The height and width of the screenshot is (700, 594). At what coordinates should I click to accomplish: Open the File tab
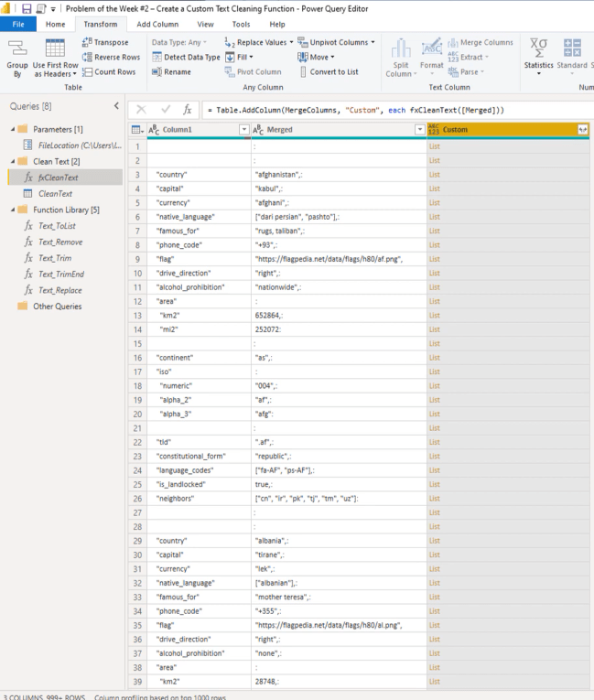[x=18, y=24]
